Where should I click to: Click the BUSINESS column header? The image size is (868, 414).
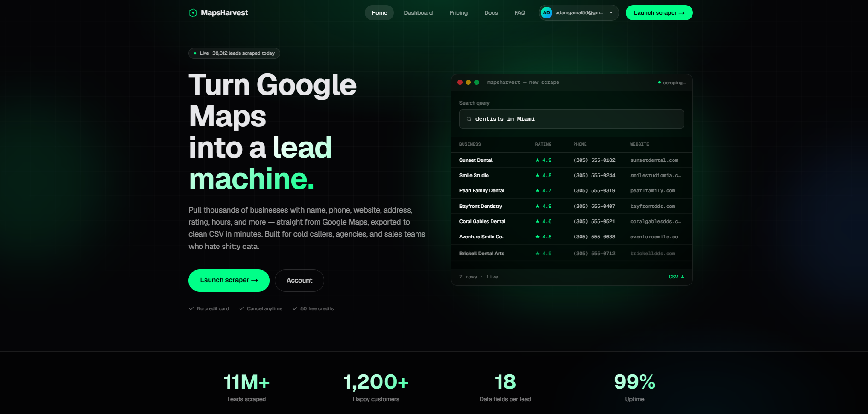coord(470,144)
